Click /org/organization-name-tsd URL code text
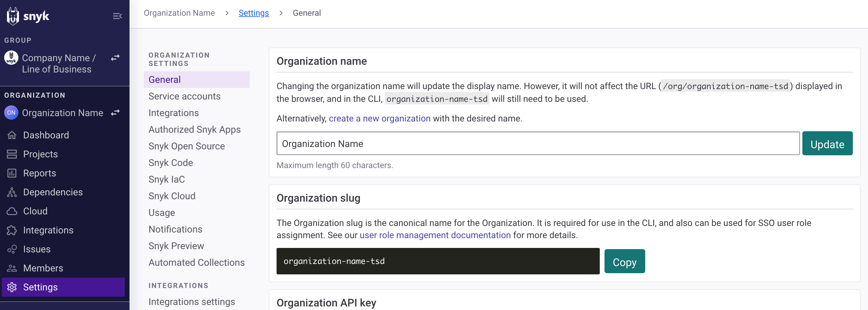Screen dimensions: 868x310 [725, 86]
